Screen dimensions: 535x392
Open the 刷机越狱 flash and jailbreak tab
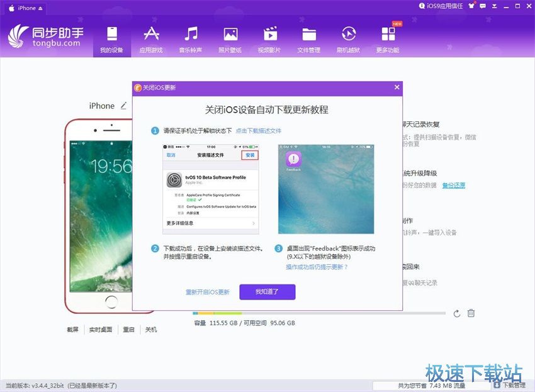[x=348, y=40]
